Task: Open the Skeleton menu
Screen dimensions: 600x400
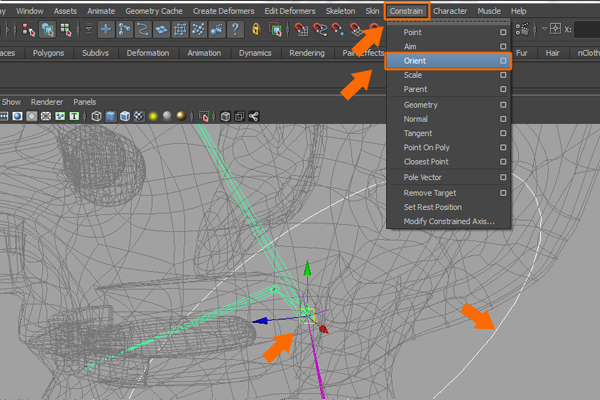Action: 340,11
